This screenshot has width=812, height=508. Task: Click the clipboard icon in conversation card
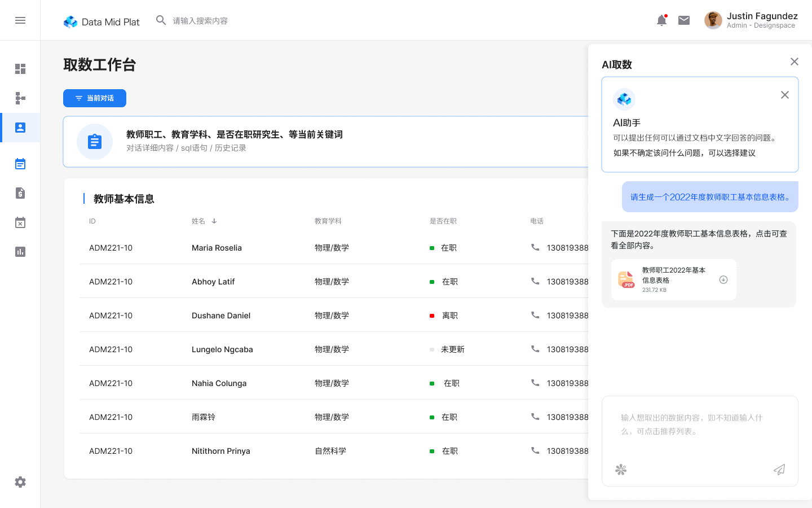pyautogui.click(x=95, y=142)
